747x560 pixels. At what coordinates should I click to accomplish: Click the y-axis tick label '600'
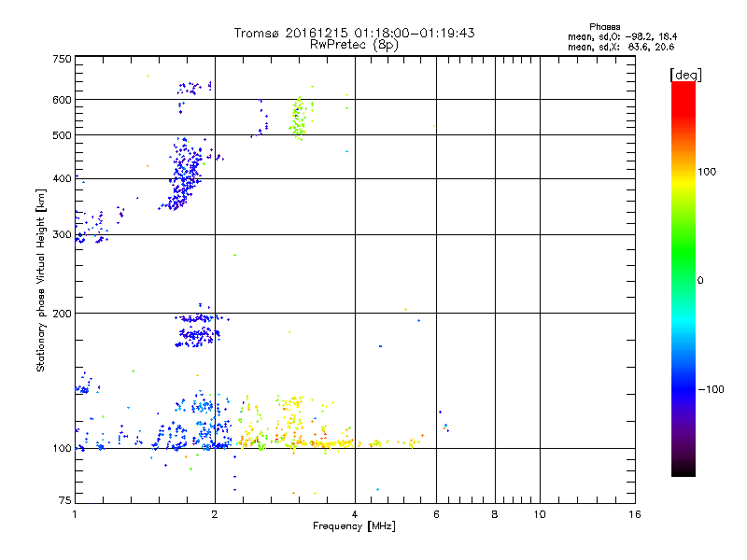click(x=62, y=100)
